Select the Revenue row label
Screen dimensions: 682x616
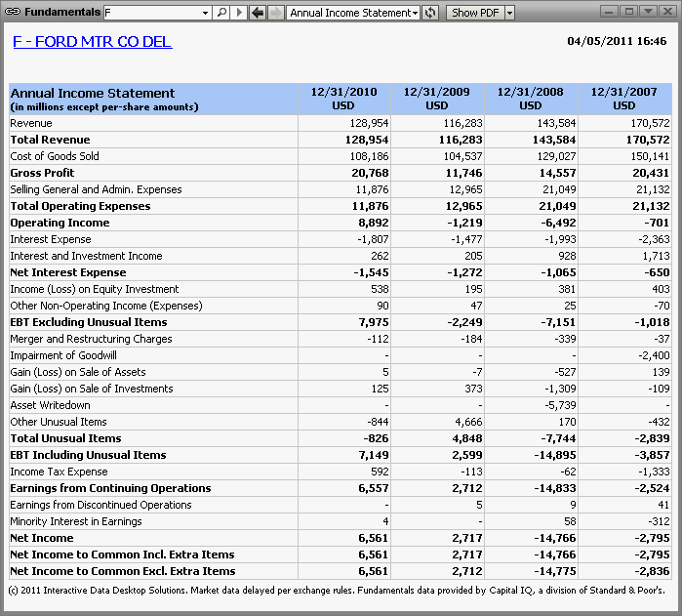(x=31, y=123)
